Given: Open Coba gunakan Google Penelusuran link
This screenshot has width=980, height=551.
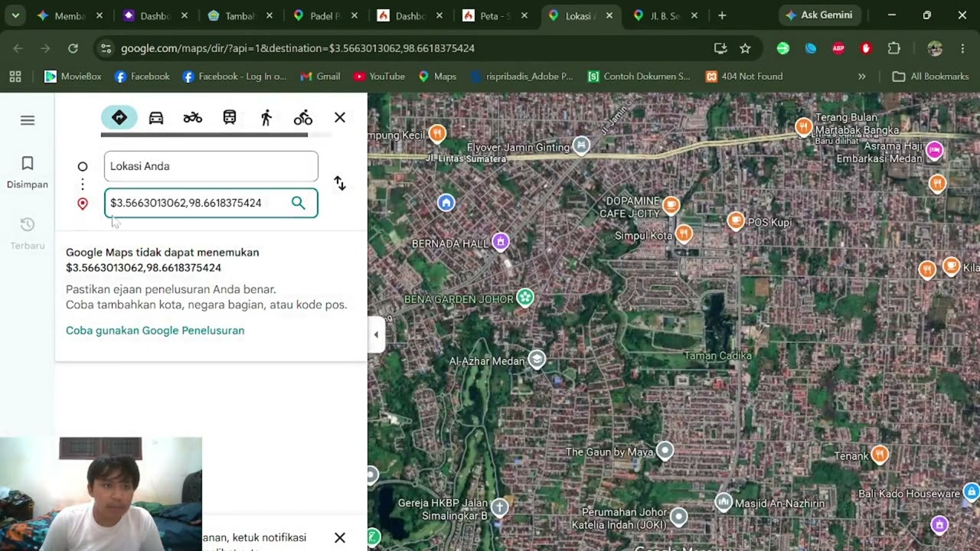Looking at the screenshot, I should (155, 331).
